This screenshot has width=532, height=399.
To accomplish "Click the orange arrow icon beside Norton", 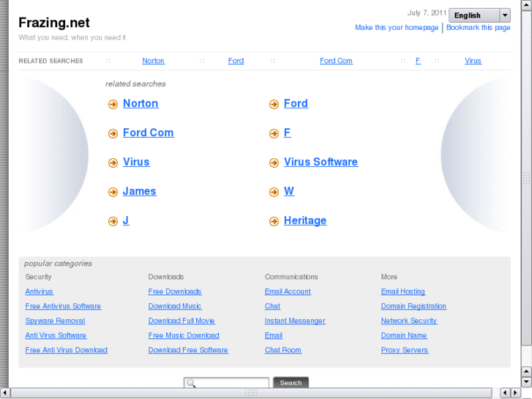I will pyautogui.click(x=113, y=104).
